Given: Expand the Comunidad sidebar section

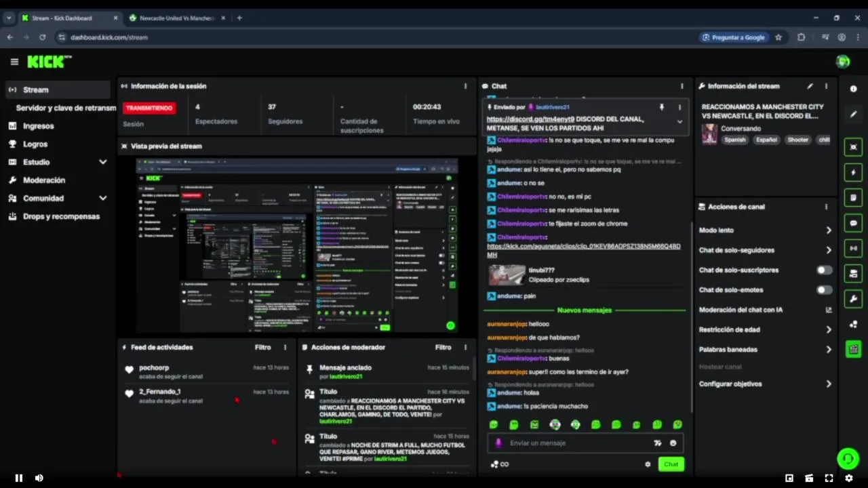Looking at the screenshot, I should pyautogui.click(x=103, y=199).
